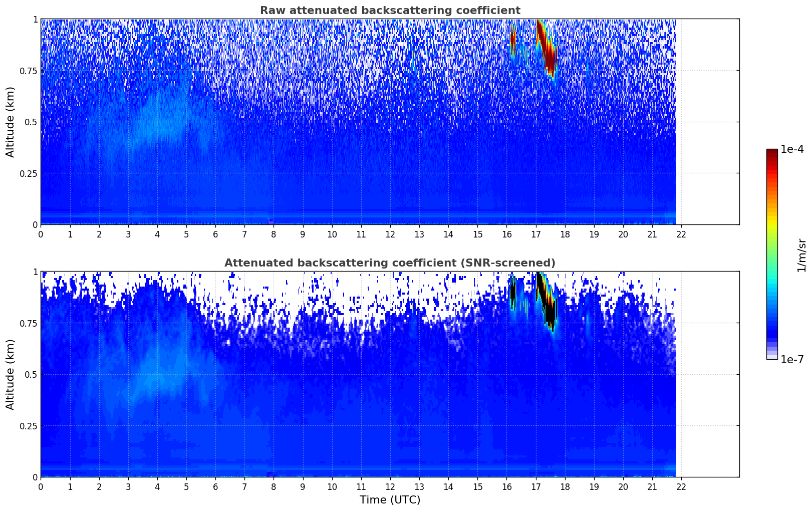Click the dark red top of the colorbar
812x511 pixels.
(771, 153)
